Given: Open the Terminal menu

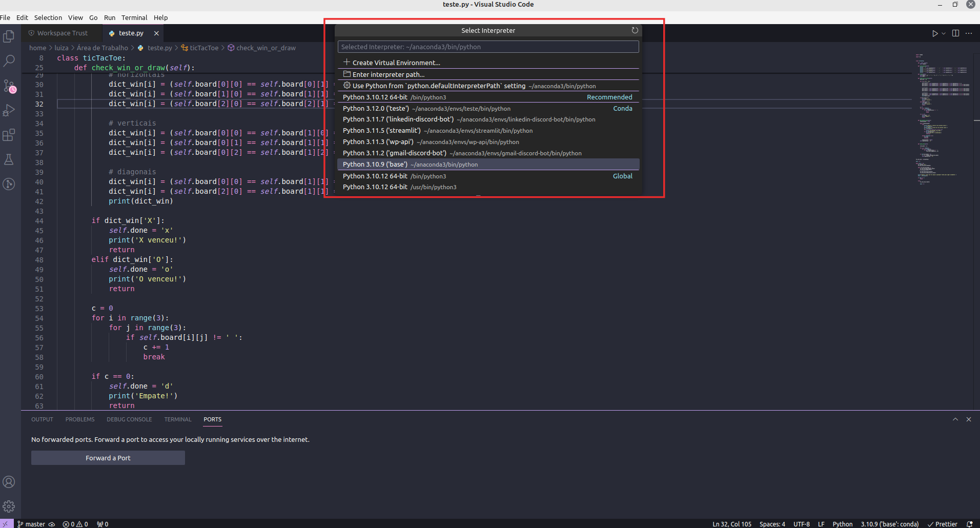Looking at the screenshot, I should pyautogui.click(x=134, y=17).
